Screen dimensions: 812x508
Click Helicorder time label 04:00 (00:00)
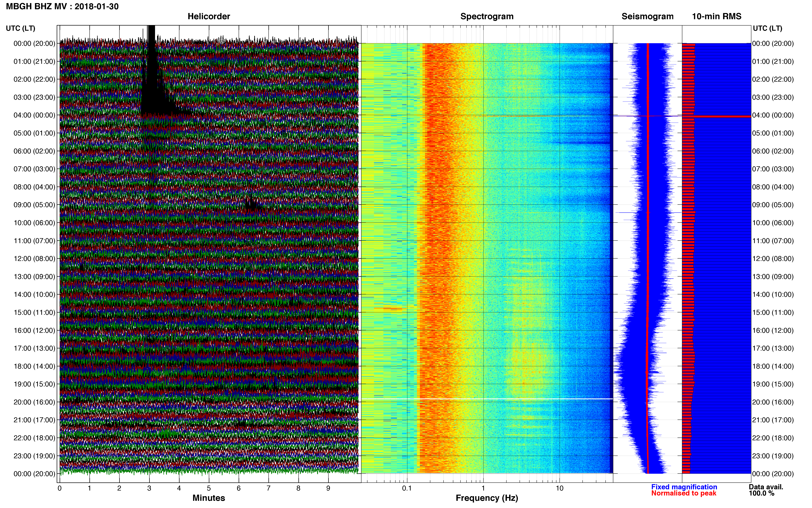click(x=34, y=115)
